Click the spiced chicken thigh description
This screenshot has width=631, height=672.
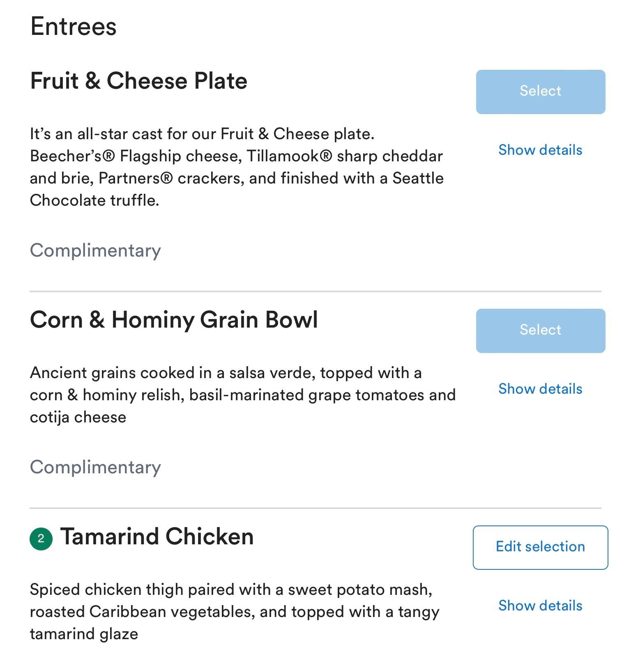click(x=234, y=612)
